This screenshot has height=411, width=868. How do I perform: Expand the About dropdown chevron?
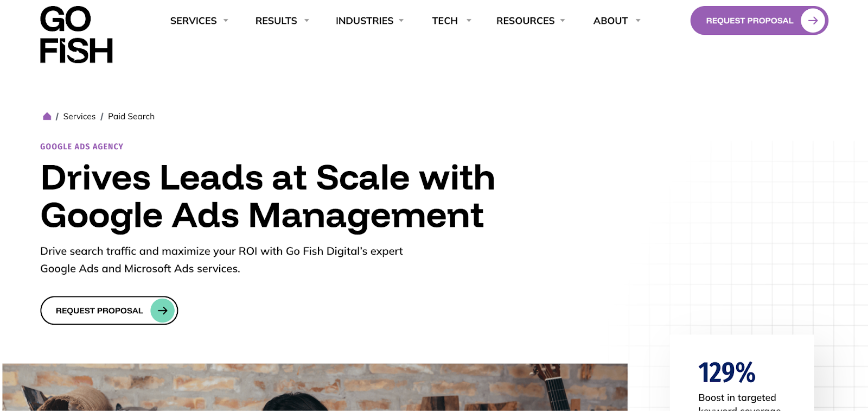tap(637, 21)
